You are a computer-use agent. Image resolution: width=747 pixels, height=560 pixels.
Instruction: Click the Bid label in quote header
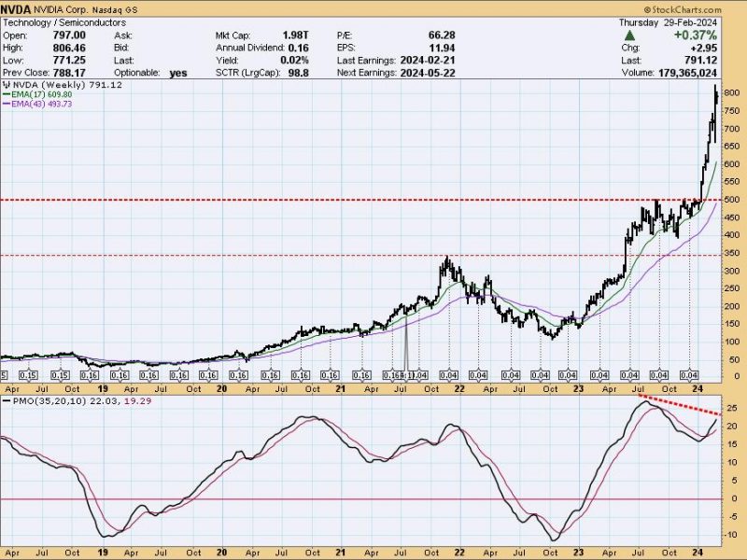point(122,48)
